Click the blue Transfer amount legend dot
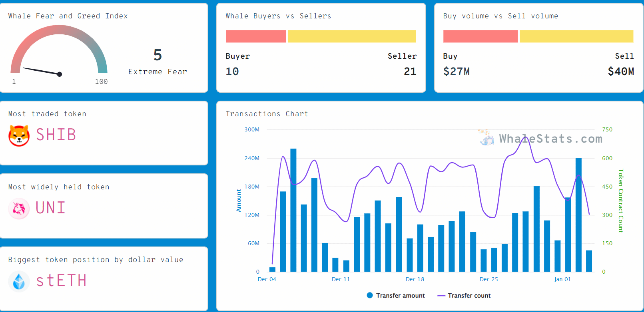 [370, 295]
